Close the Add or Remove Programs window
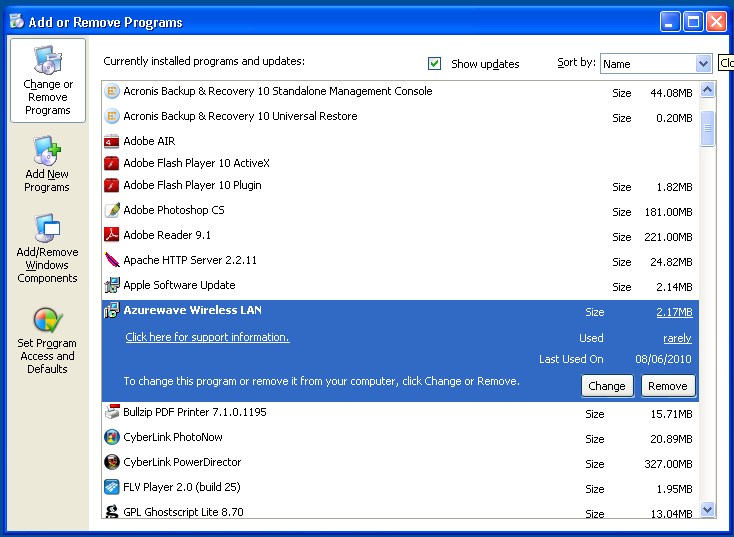The image size is (734, 537). click(x=717, y=22)
